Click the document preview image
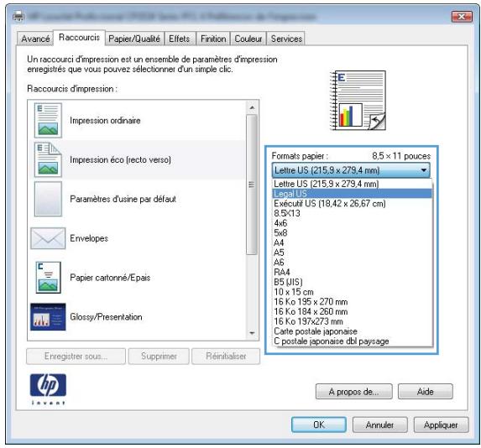 (358, 101)
